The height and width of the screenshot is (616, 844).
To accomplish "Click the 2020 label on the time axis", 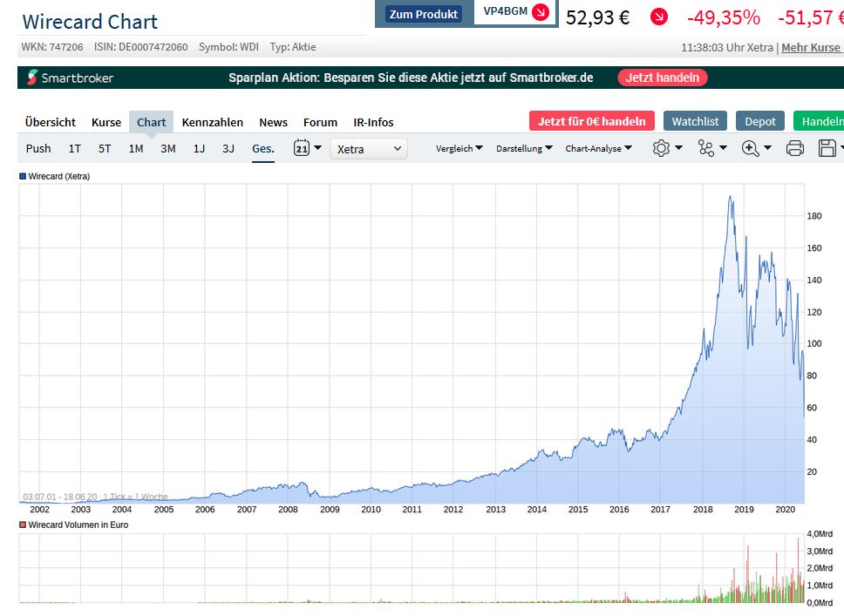I will click(785, 510).
